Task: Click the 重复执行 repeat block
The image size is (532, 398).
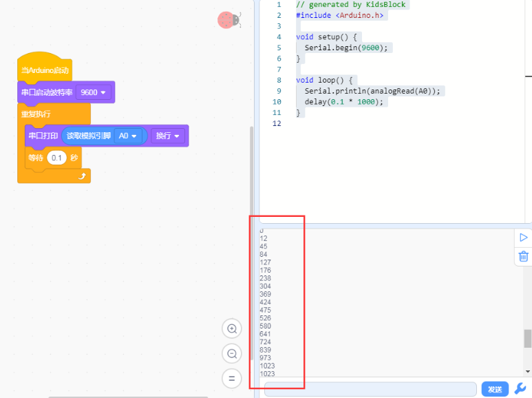Action: (x=36, y=114)
